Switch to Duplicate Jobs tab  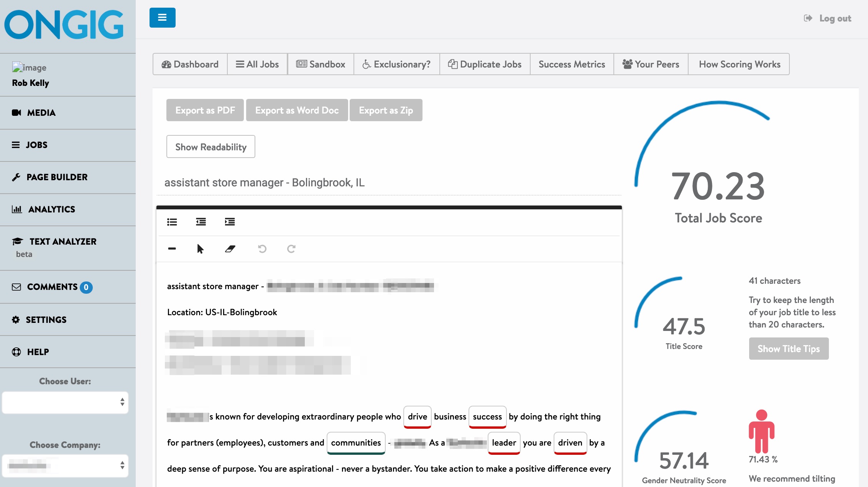485,64
